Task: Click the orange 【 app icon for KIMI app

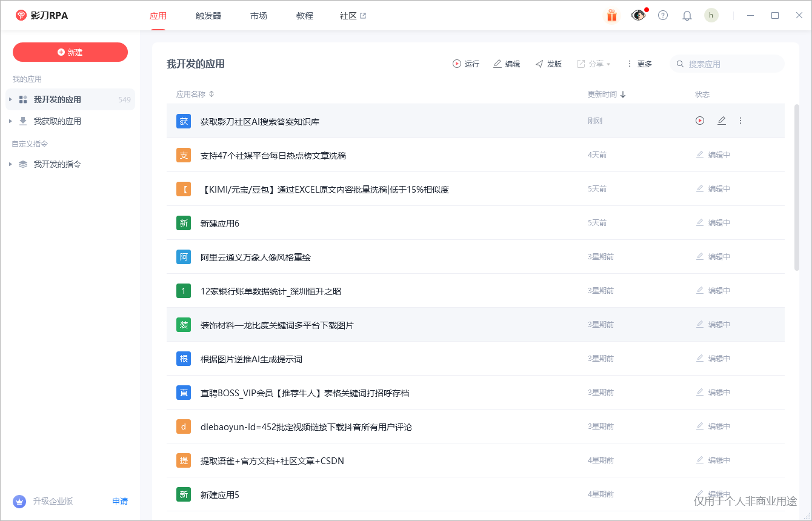Action: 184,189
